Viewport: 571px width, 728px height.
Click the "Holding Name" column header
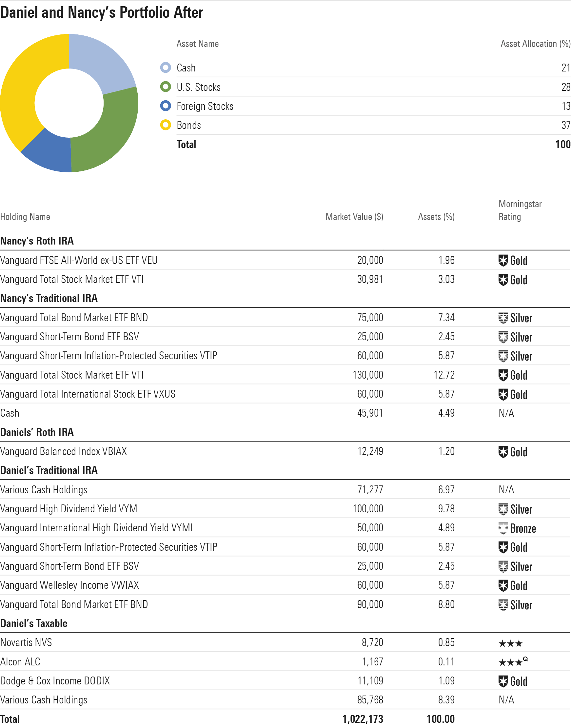coord(25,217)
